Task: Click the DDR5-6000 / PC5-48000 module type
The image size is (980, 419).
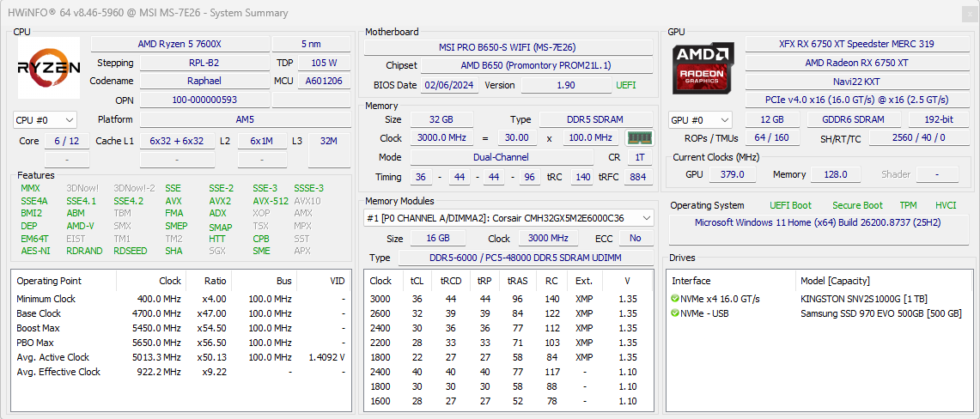Action: click(x=526, y=258)
